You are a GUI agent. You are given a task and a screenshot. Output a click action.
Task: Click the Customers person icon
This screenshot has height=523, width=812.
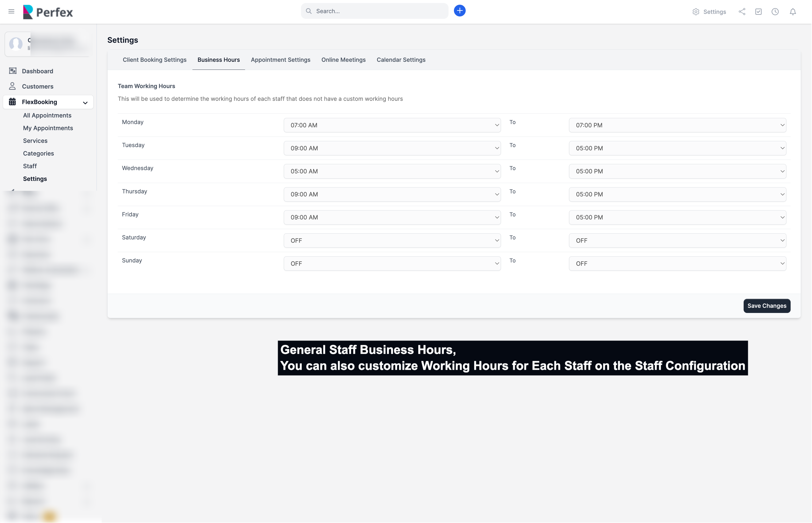[x=12, y=86]
